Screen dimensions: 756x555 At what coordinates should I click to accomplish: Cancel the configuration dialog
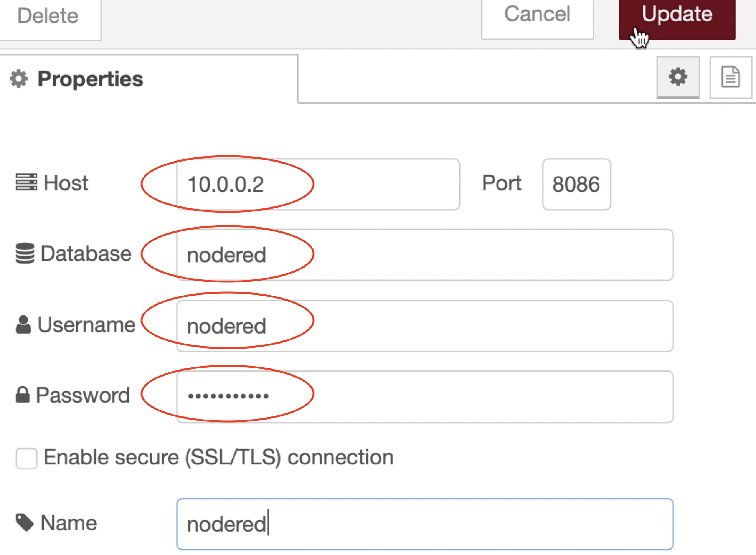point(536,15)
